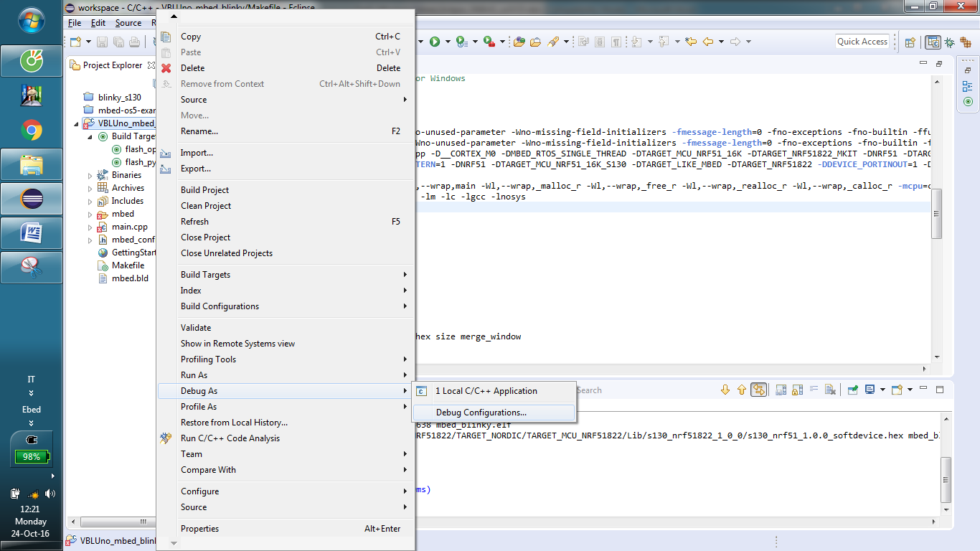The image size is (980, 551).
Task: Expand the main.cpp tree node
Action: [90, 227]
